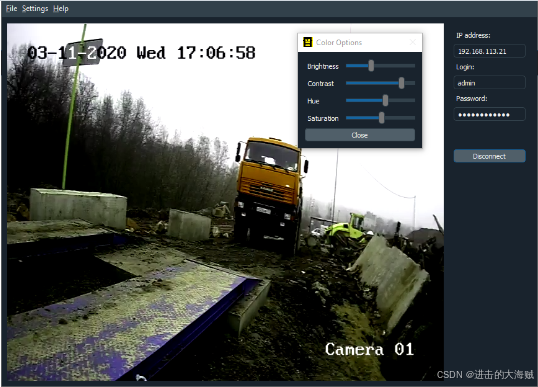Image resolution: width=538 pixels, height=387 pixels.
Task: Adjust the Saturation slider
Action: click(381, 118)
